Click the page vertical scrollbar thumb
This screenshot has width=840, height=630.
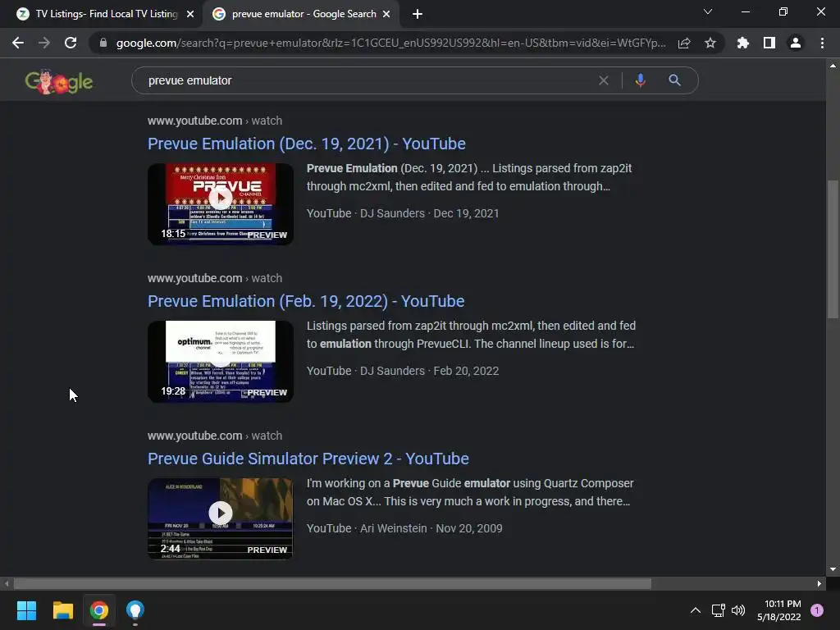pos(833,249)
